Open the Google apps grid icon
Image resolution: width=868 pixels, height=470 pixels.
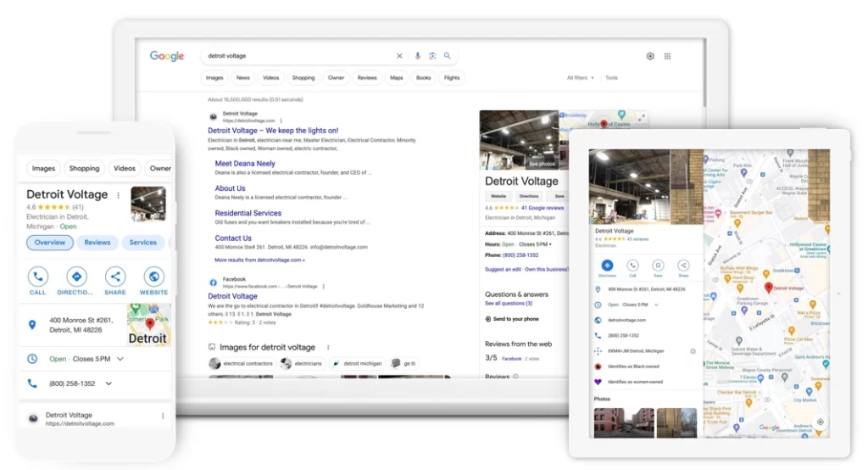[668, 56]
